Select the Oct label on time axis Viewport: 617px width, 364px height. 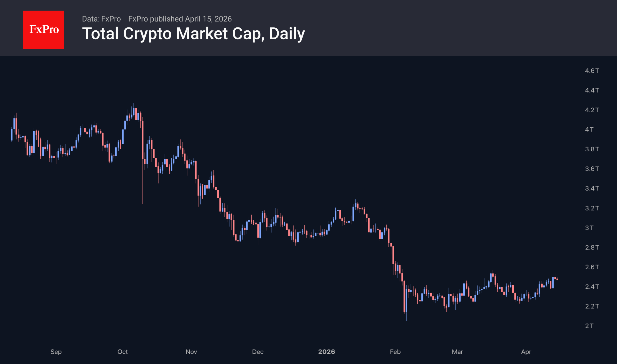122,352
